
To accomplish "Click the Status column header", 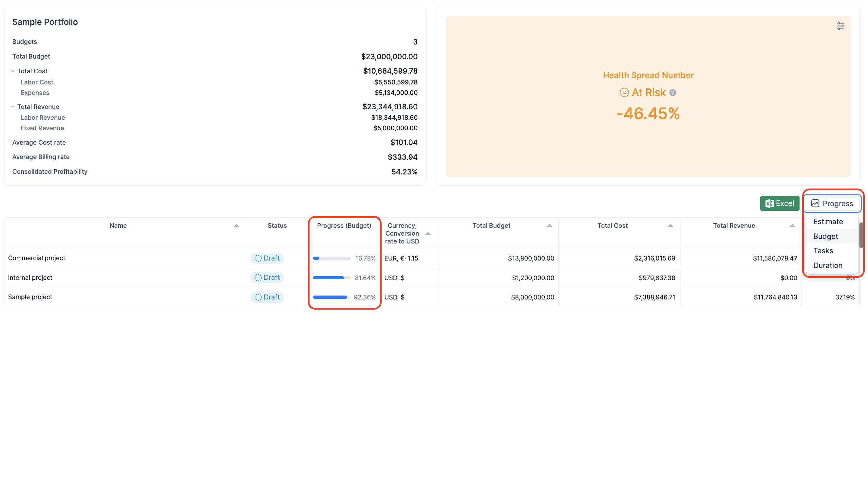I will 277,225.
